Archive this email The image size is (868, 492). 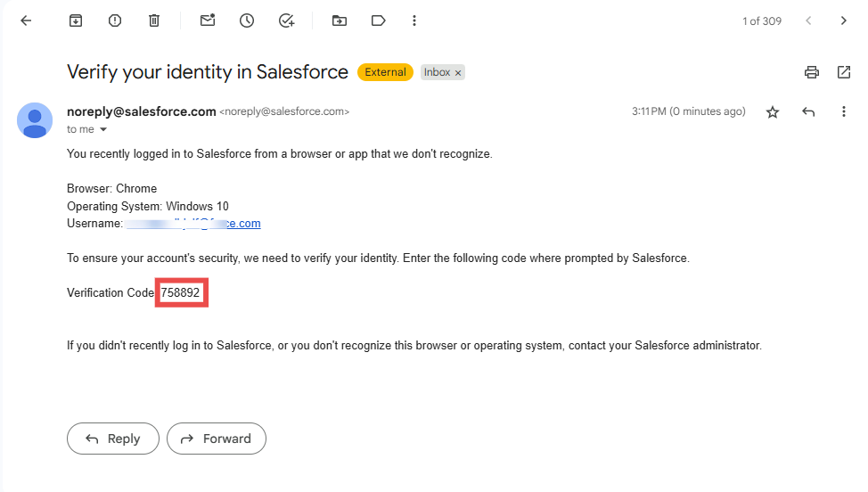[x=76, y=20]
